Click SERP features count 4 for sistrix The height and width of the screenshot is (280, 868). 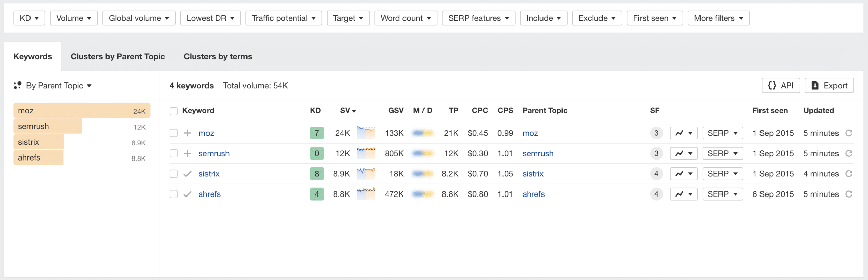click(x=656, y=174)
